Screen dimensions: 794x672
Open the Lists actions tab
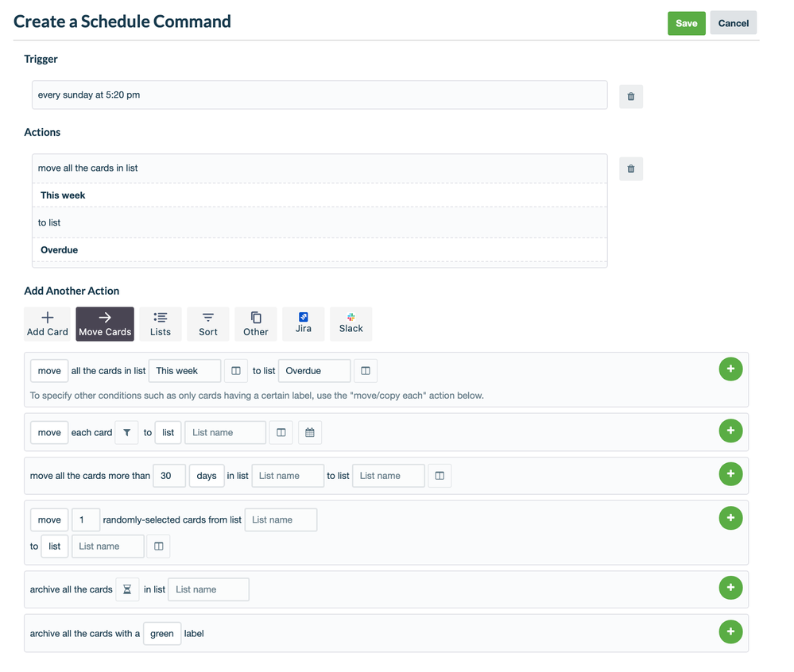161,324
